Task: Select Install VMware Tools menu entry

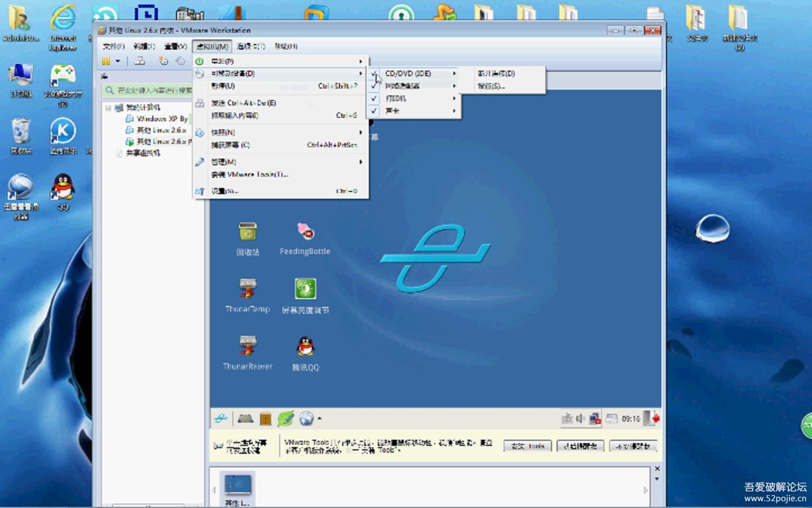Action: [x=249, y=175]
